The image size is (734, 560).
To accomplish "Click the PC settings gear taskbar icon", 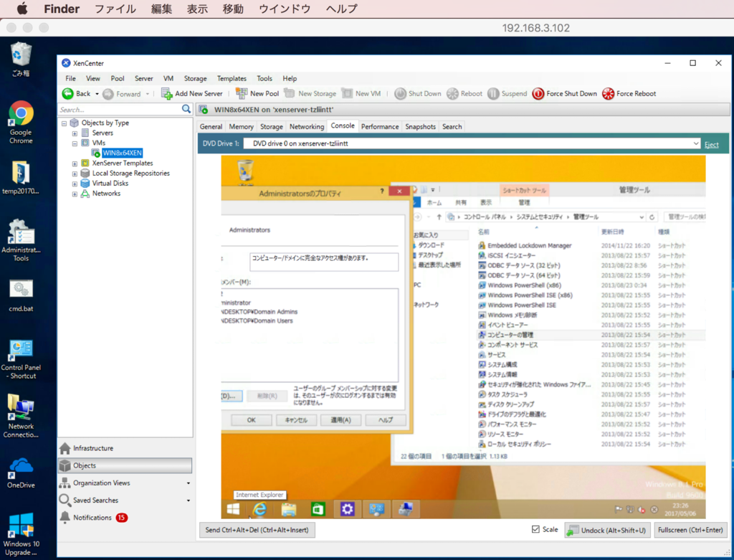I will 348,509.
